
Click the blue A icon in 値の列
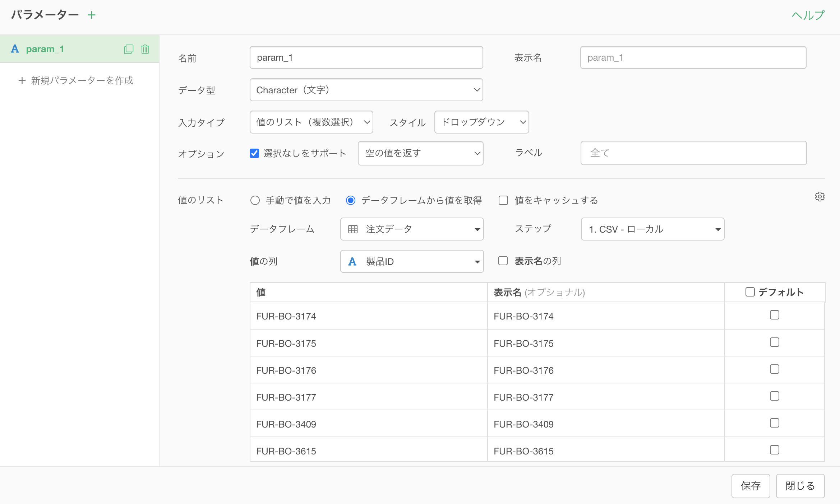(352, 262)
